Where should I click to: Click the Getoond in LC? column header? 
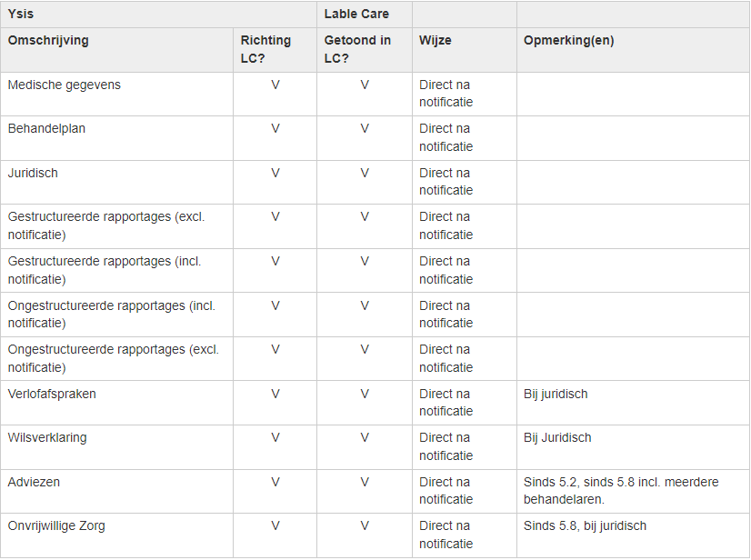click(x=357, y=49)
